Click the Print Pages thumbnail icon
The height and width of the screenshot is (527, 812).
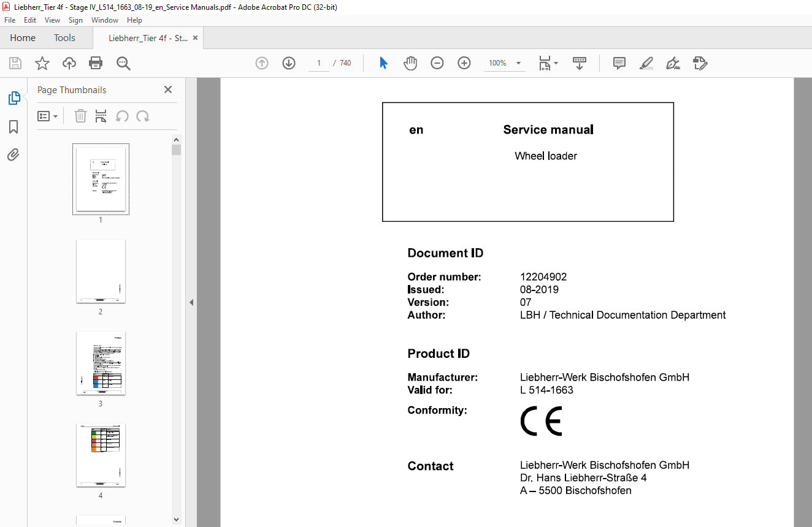101,116
